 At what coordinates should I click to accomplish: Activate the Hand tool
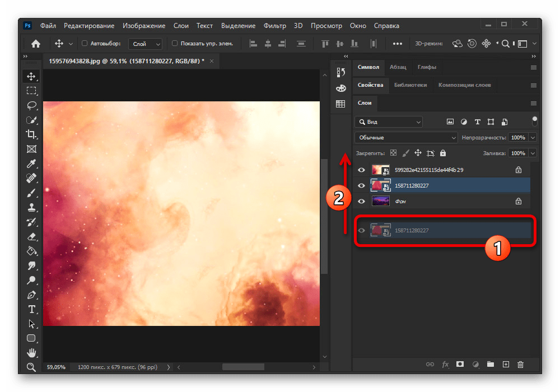tap(31, 353)
